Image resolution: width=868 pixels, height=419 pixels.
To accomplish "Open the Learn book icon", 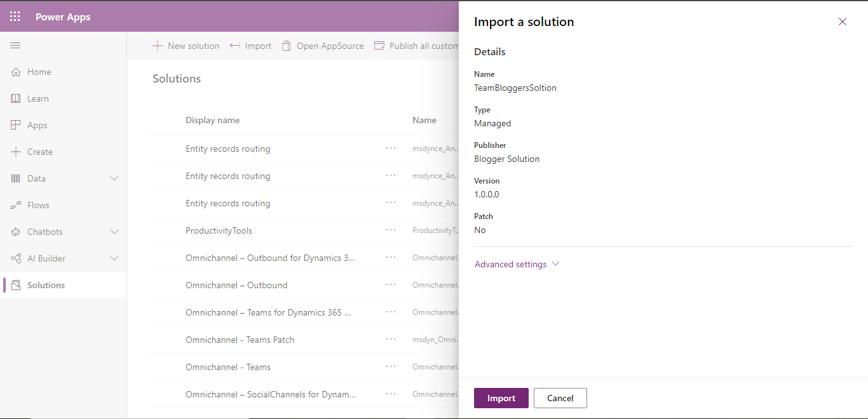I will (x=16, y=98).
